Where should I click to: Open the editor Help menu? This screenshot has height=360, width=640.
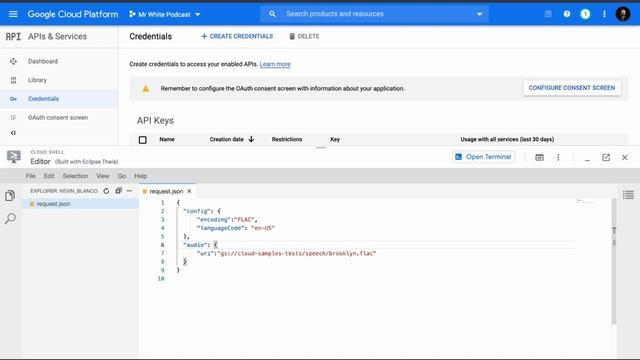(140, 176)
